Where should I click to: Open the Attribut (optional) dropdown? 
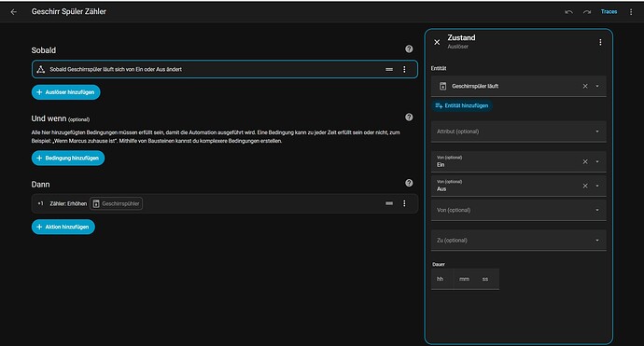[x=519, y=131]
